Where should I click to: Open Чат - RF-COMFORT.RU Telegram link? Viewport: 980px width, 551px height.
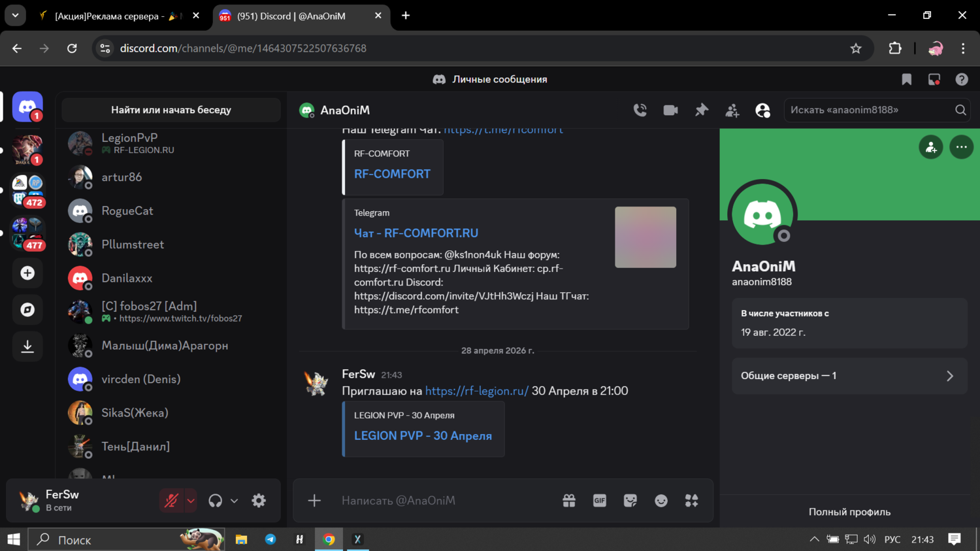click(x=416, y=233)
